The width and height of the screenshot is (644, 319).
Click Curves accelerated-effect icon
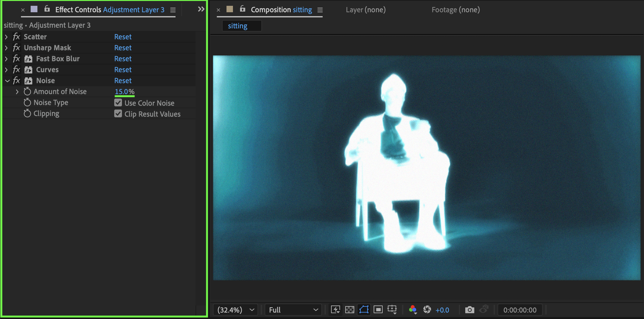pyautogui.click(x=28, y=70)
